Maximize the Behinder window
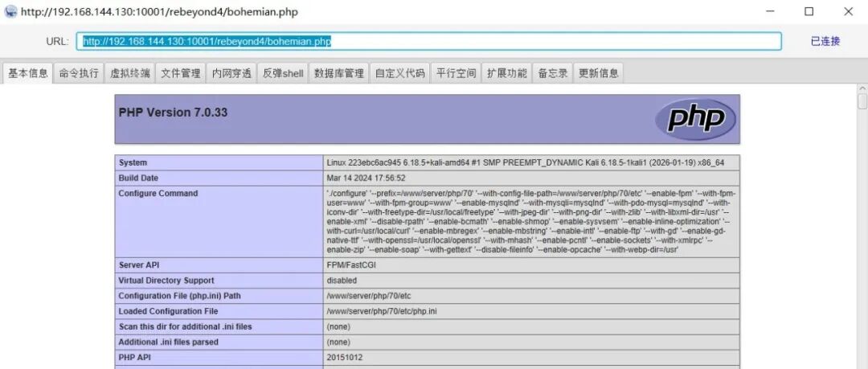Image resolution: width=868 pixels, height=369 pixels. (x=809, y=11)
